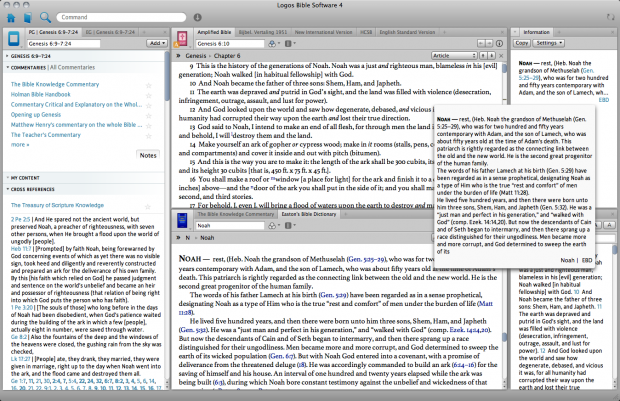The height and width of the screenshot is (401, 620).
Task: Star Holman Bible Handbook
Action: click(x=149, y=95)
